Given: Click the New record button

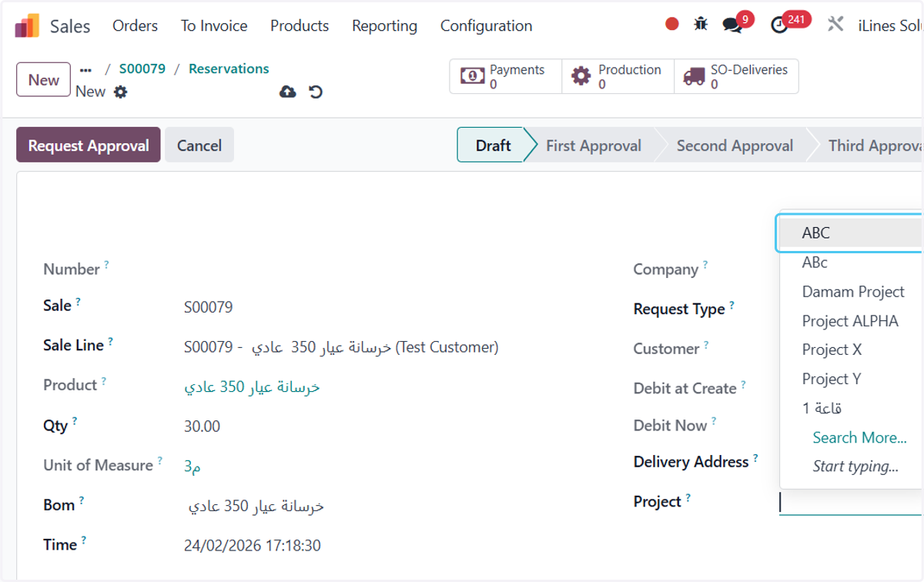Looking at the screenshot, I should [43, 79].
